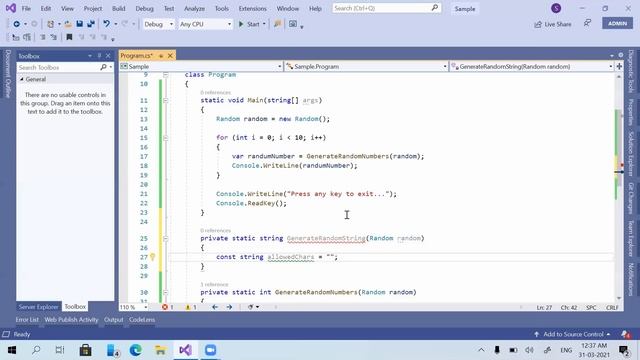Click the Undo arrow icon

coord(107,24)
